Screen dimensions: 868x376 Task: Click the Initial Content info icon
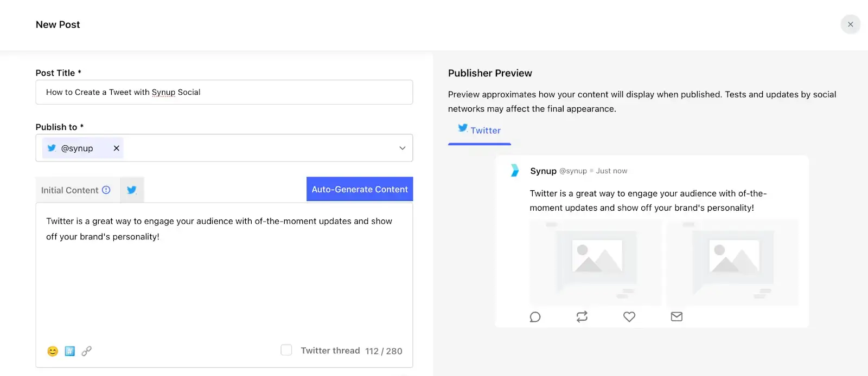(x=106, y=190)
